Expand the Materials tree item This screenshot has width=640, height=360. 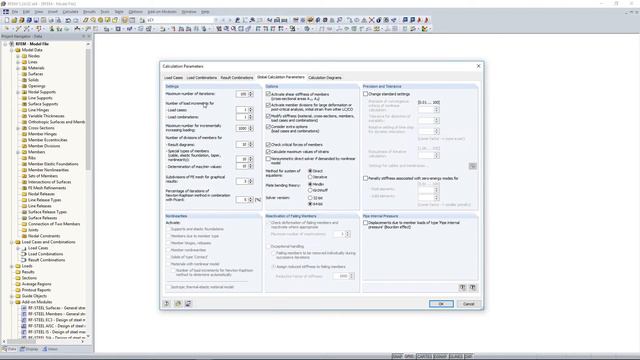coord(18,68)
